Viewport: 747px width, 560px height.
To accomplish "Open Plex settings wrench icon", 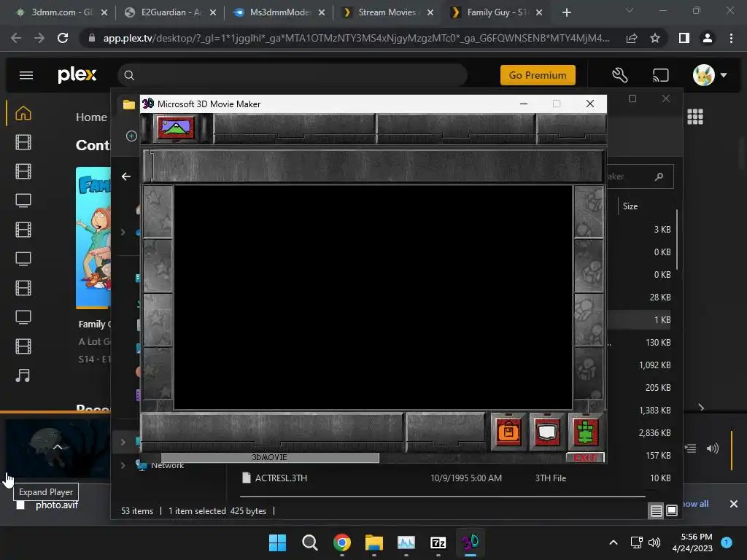I will (619, 75).
